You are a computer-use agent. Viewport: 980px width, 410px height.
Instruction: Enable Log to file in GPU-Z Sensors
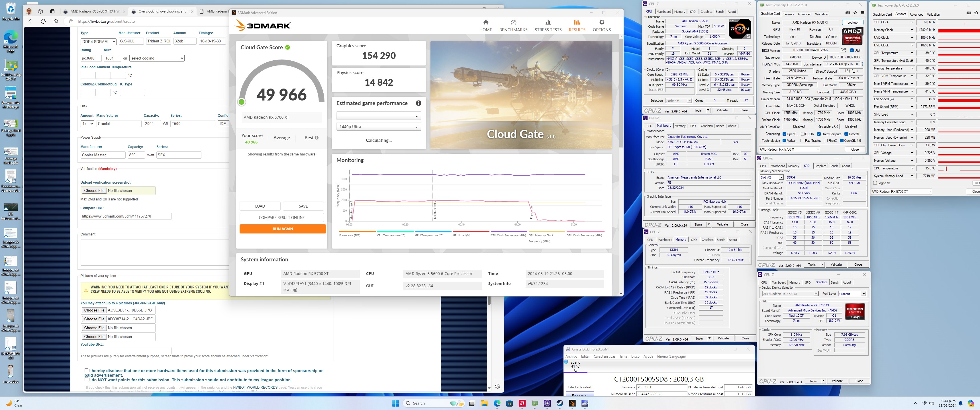click(x=875, y=183)
